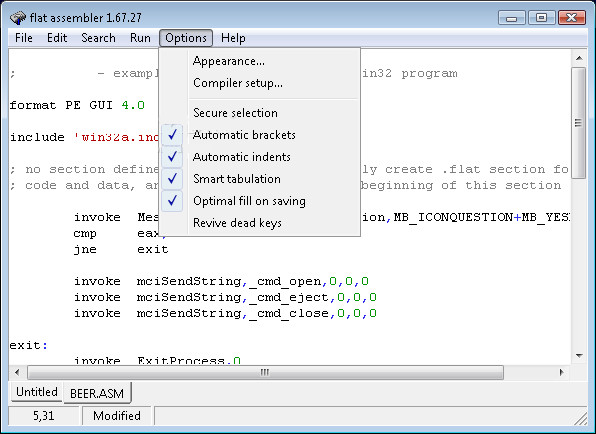Switch to the BEER.ASM tab
This screenshot has width=596, height=434.
click(x=97, y=393)
